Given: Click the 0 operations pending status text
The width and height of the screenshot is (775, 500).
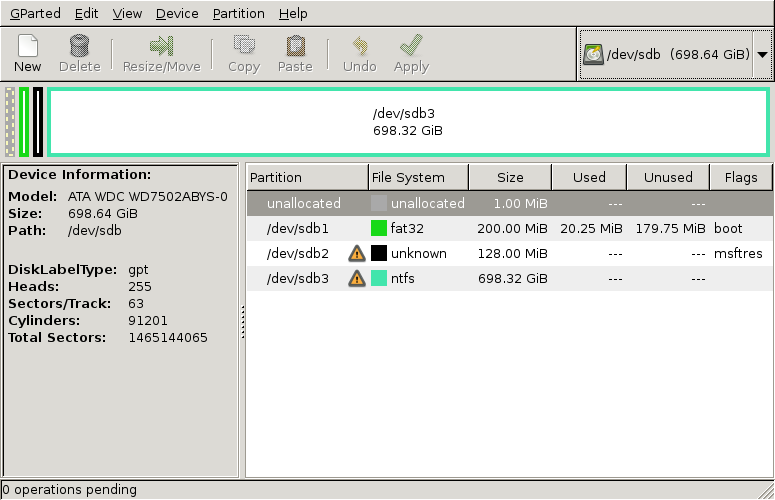Looking at the screenshot, I should (x=69, y=490).
